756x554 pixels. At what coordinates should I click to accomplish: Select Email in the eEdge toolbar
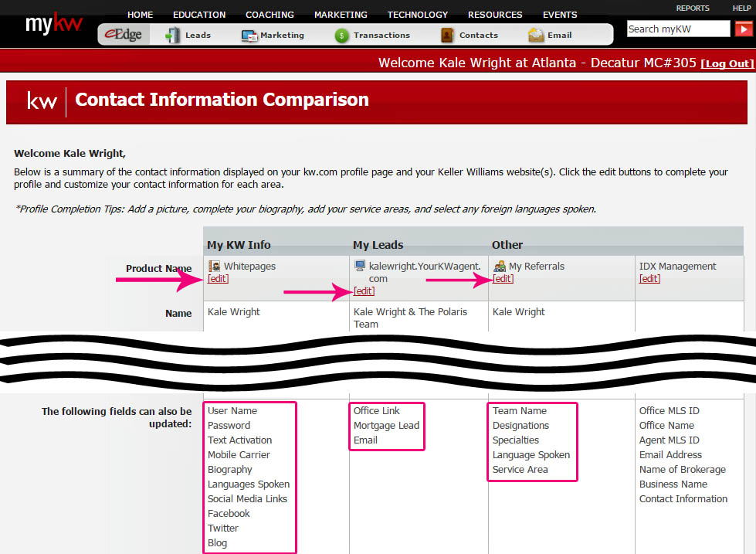click(559, 36)
